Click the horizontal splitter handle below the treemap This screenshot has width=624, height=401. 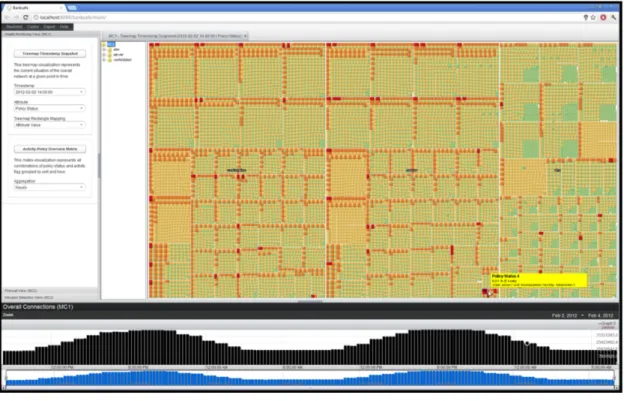tap(310, 301)
